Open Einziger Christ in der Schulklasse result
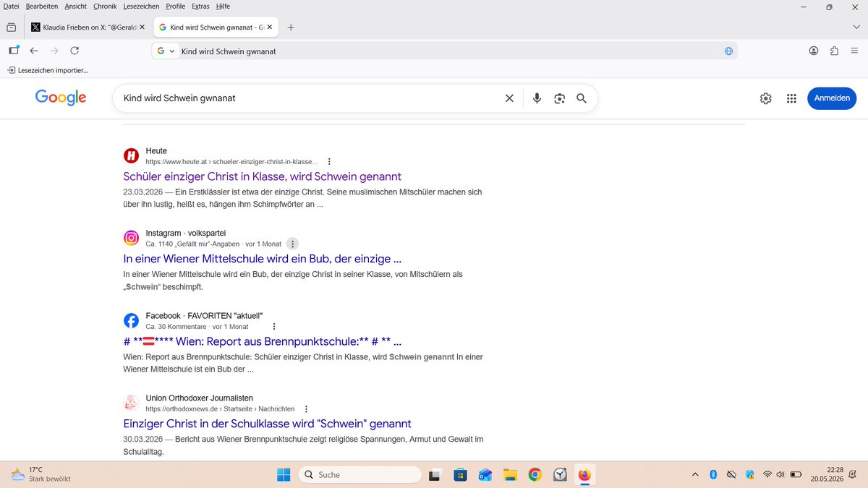Viewport: 868px width, 488px height. [x=268, y=424]
